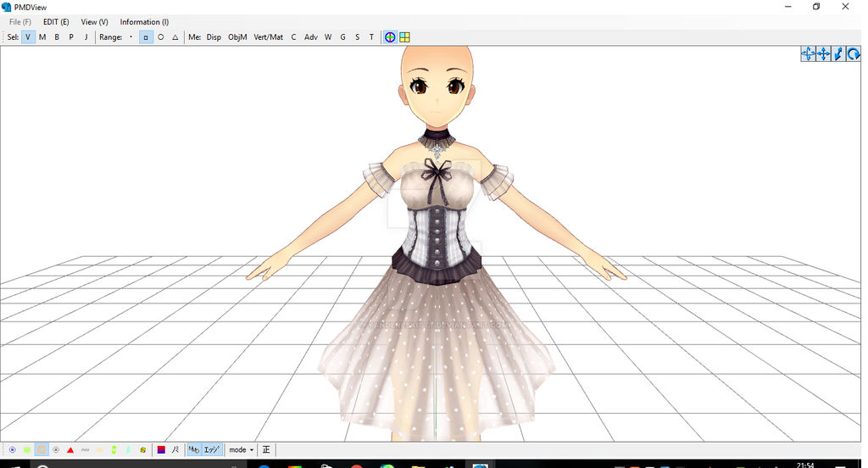868x468 pixels.
Task: Open the Information (I) menu
Action: coord(144,21)
